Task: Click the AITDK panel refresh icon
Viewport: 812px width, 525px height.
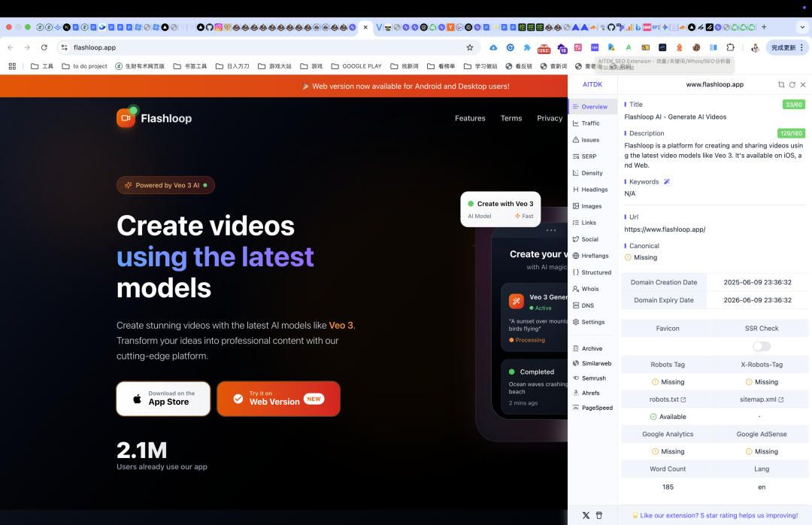Action: point(792,84)
